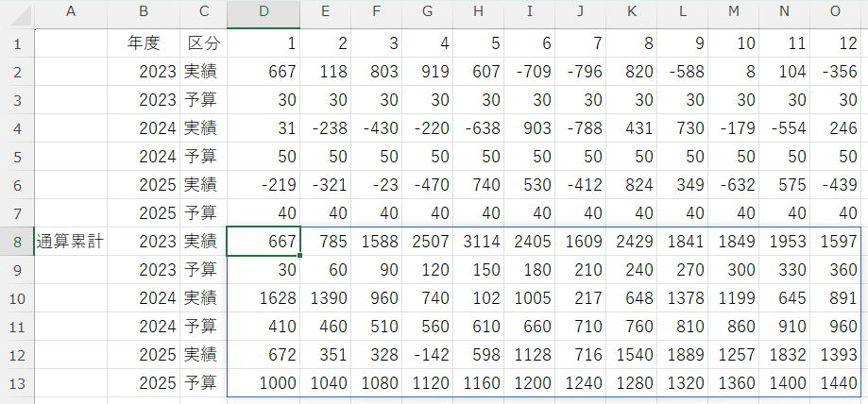
Task: Click column A header
Action: 70,13
